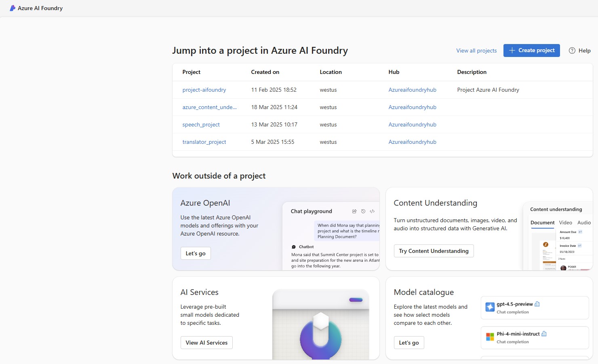Click the benchmark chart icon beside Phi-4-mini-instruct
Image resolution: width=598 pixels, height=364 pixels.
point(544,334)
